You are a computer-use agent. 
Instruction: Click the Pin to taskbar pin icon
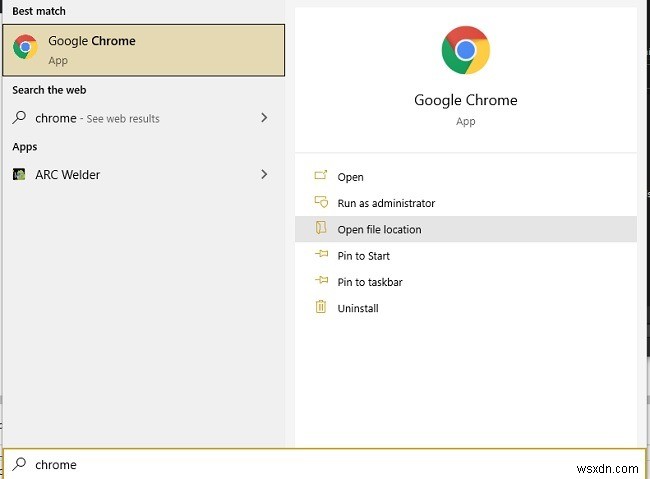(x=321, y=280)
